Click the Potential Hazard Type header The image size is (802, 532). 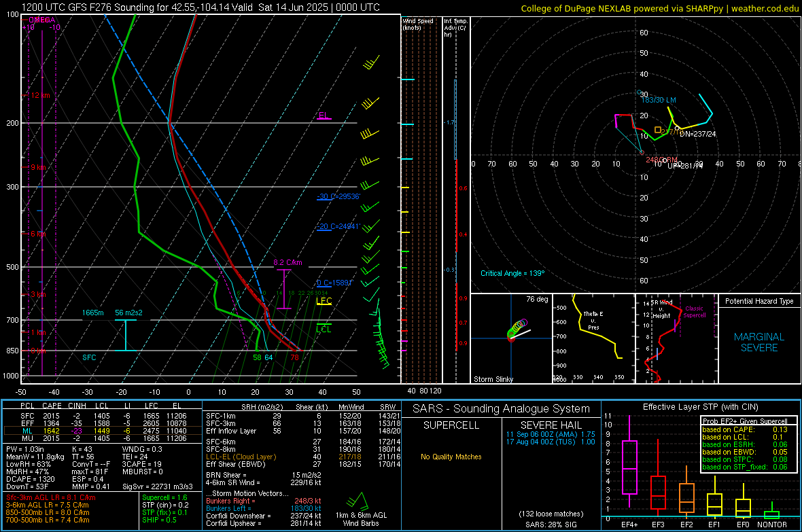coord(759,301)
